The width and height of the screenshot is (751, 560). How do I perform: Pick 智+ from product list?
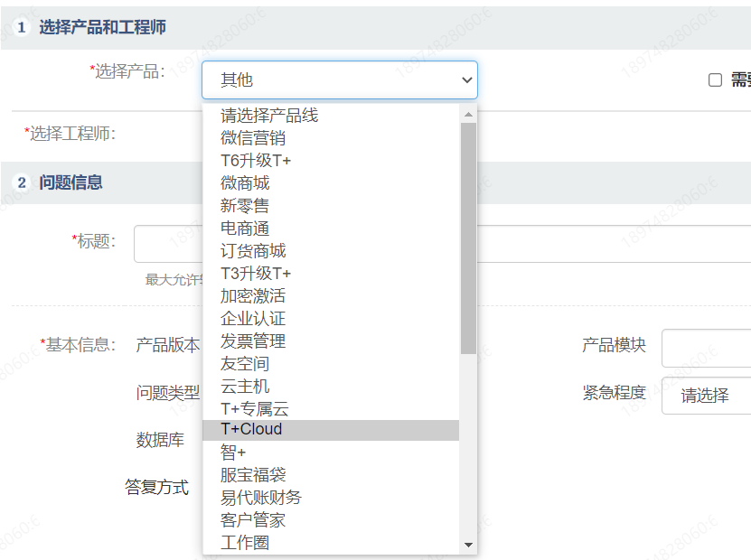(331, 452)
